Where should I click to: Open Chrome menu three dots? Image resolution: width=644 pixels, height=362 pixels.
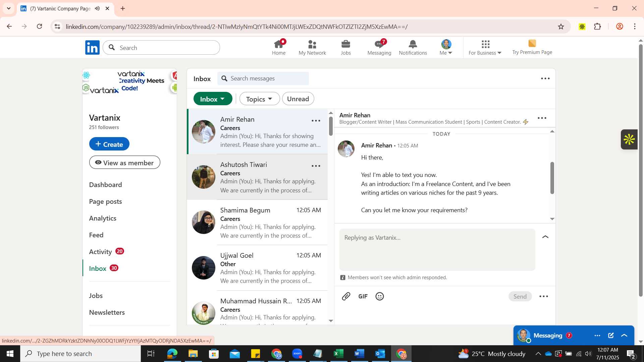click(635, 26)
